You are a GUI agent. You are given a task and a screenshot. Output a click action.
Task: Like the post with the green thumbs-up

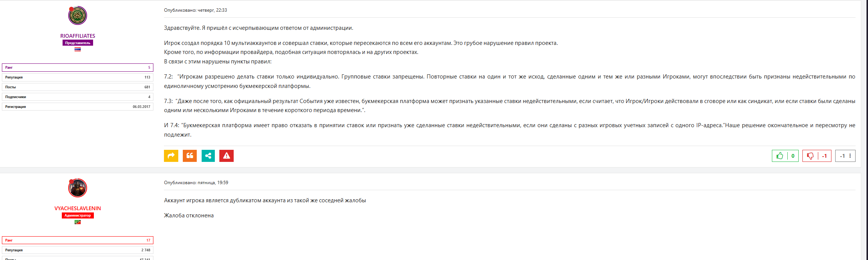pos(780,156)
